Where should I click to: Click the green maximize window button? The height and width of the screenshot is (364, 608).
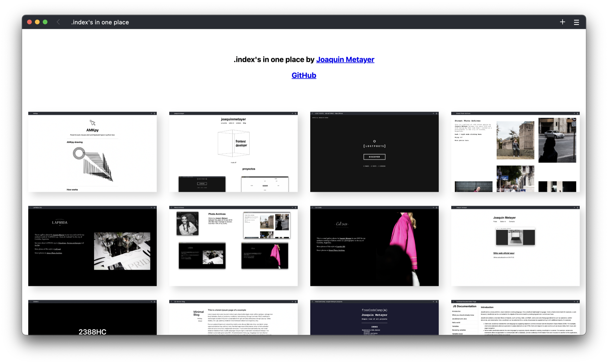click(x=45, y=22)
